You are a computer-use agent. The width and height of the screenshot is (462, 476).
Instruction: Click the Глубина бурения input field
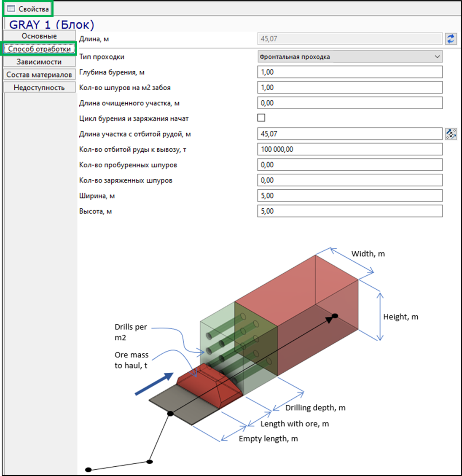[x=350, y=72]
